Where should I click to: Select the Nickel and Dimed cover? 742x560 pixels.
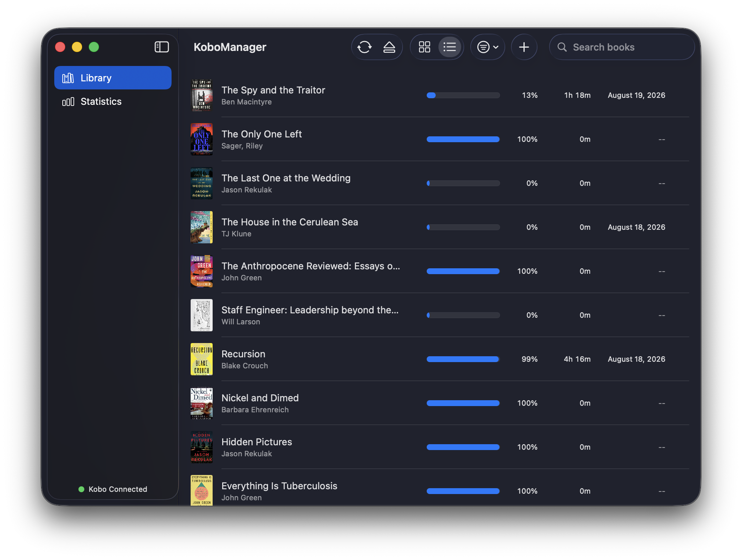(x=202, y=403)
